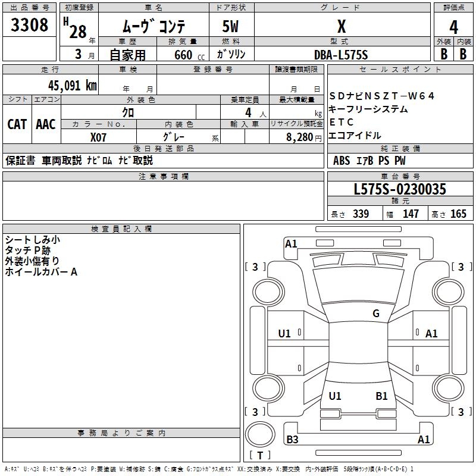Click the セールスポイント header

pyautogui.click(x=400, y=70)
